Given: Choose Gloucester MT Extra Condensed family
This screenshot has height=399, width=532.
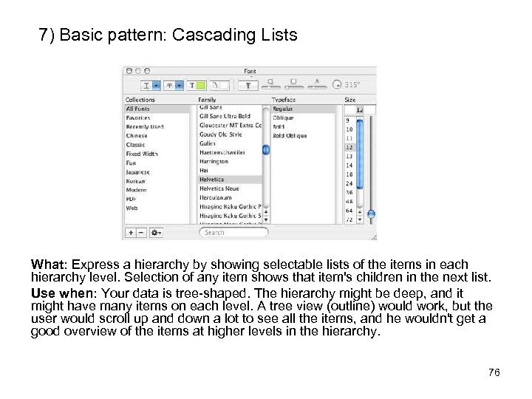Looking at the screenshot, I should pyautogui.click(x=230, y=126).
